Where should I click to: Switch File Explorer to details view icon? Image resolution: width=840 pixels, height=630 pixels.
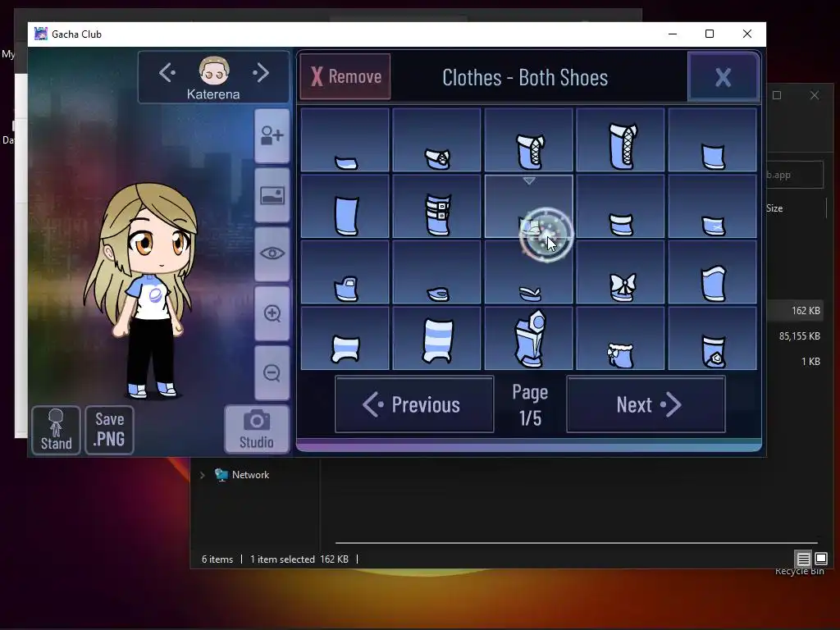tap(804, 559)
